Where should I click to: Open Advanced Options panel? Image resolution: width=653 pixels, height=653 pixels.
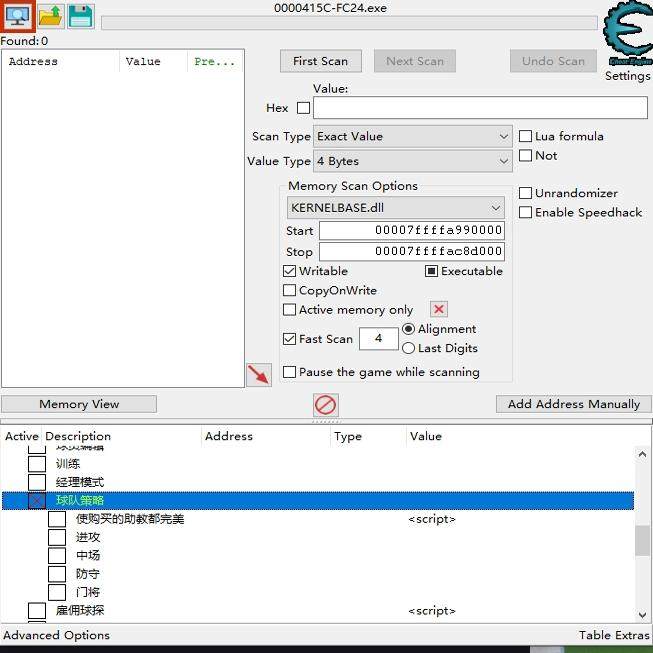point(57,635)
